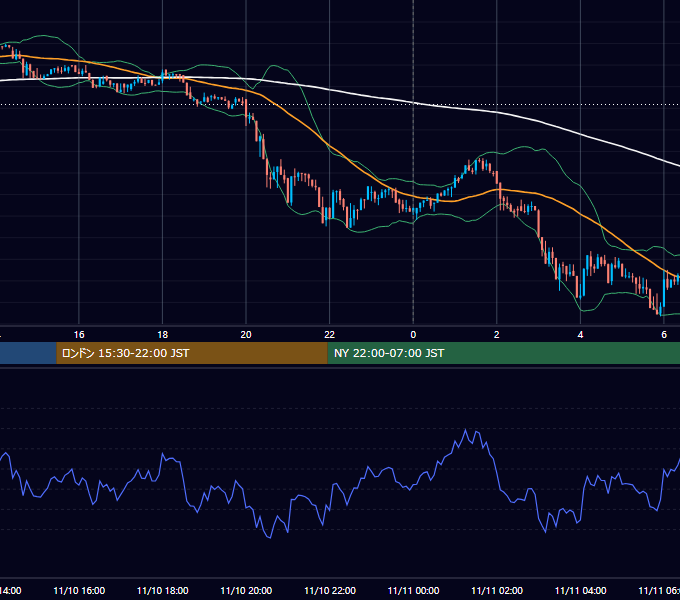This screenshot has height=600, width=680.
Task: Click the blue session bar before London
Action: coord(28,353)
